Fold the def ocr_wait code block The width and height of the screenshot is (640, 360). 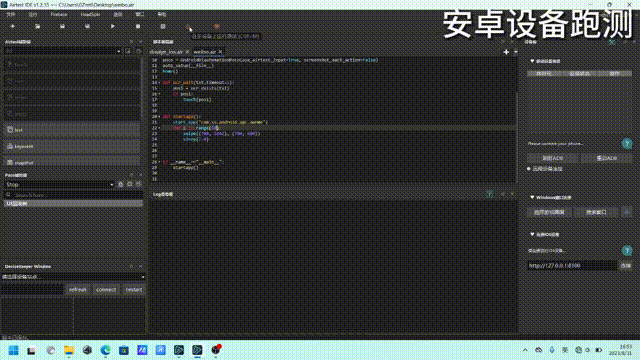(159, 82)
